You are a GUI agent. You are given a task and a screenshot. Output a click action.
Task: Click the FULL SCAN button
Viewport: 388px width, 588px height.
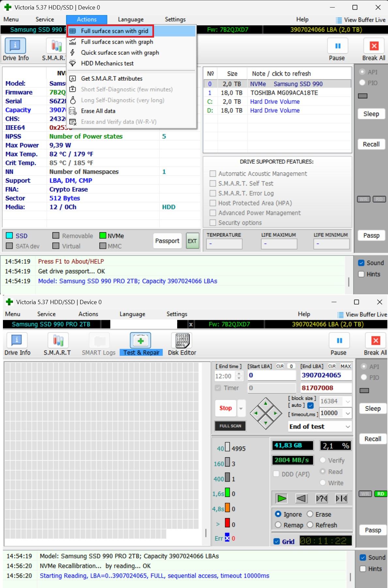pos(230,426)
